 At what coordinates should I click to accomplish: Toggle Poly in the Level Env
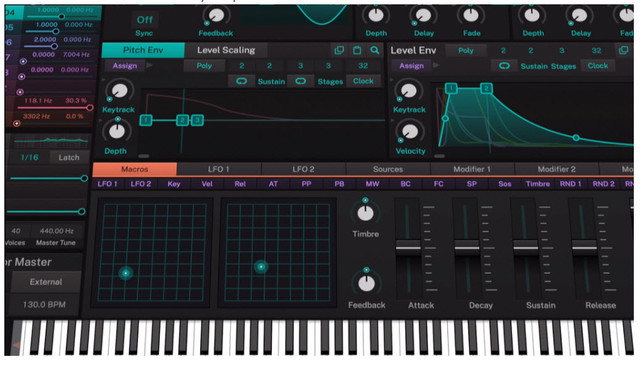(466, 51)
